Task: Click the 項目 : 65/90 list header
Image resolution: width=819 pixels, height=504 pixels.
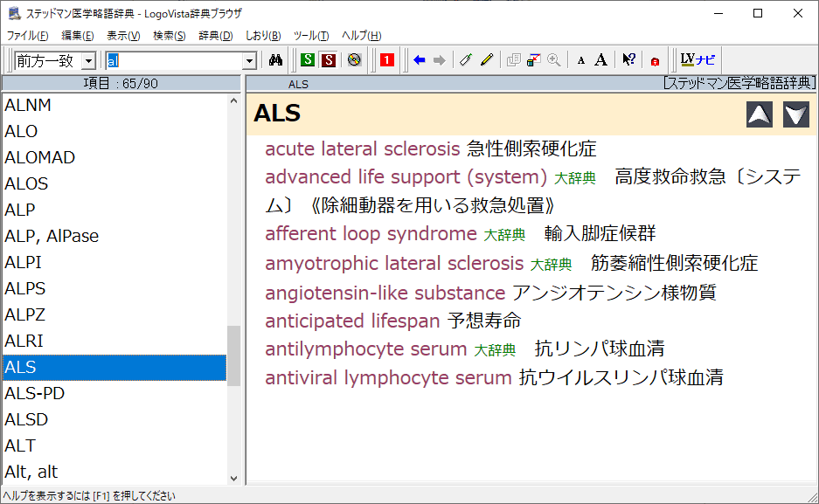Action: click(121, 84)
